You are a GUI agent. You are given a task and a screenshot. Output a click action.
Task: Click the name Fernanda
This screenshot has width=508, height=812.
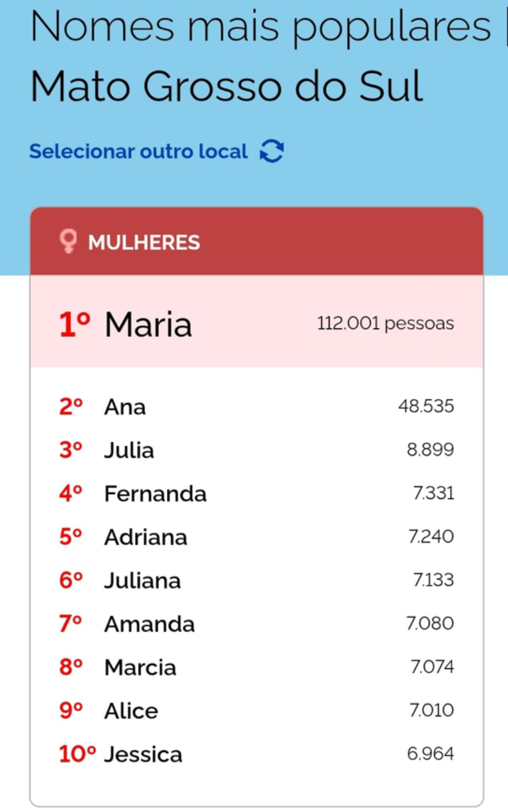155,494
